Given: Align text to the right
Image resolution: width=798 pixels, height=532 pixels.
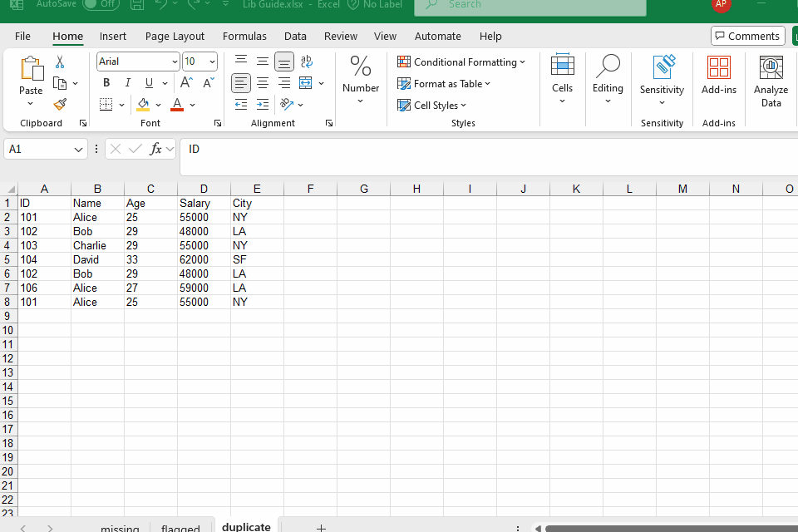Looking at the screenshot, I should coord(284,82).
